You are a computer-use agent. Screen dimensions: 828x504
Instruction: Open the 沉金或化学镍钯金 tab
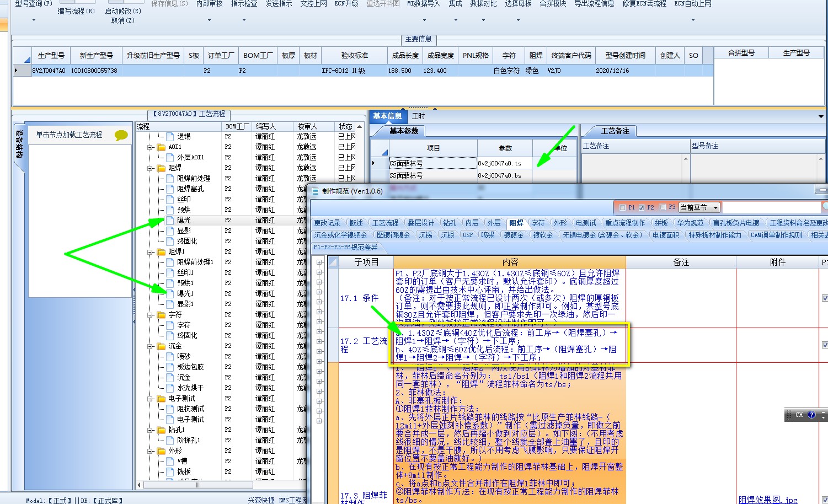340,235
